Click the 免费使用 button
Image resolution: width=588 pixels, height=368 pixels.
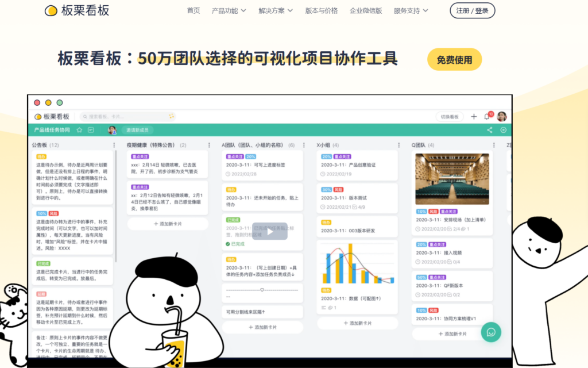click(x=454, y=59)
